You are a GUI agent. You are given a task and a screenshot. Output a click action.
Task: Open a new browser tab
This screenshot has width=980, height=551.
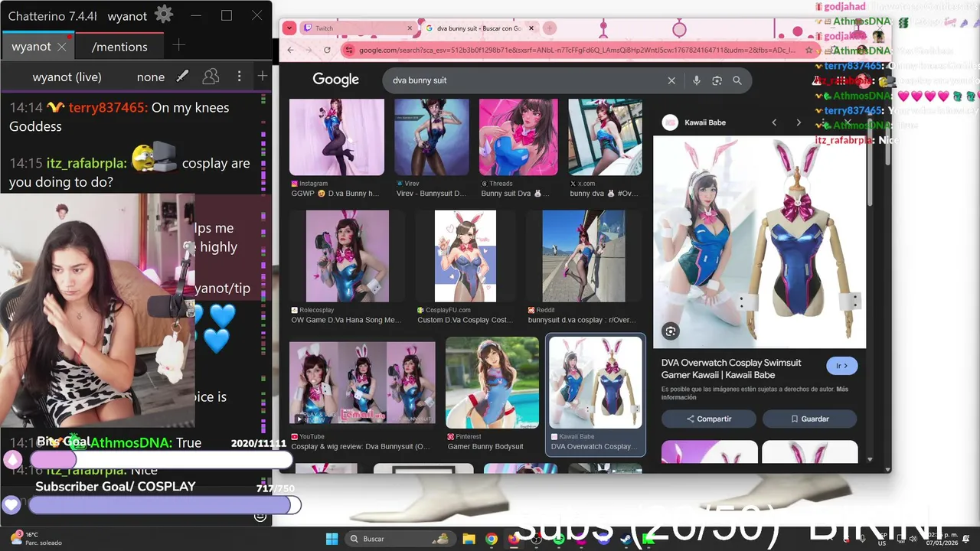(x=550, y=28)
